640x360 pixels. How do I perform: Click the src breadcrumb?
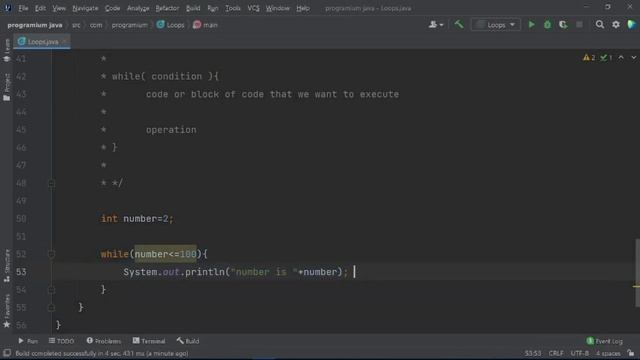point(76,25)
